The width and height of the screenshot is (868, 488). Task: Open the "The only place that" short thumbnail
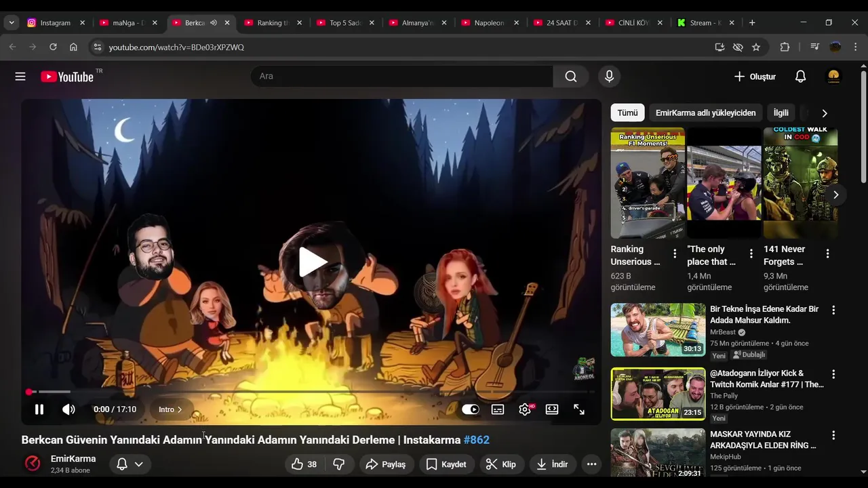pos(724,183)
